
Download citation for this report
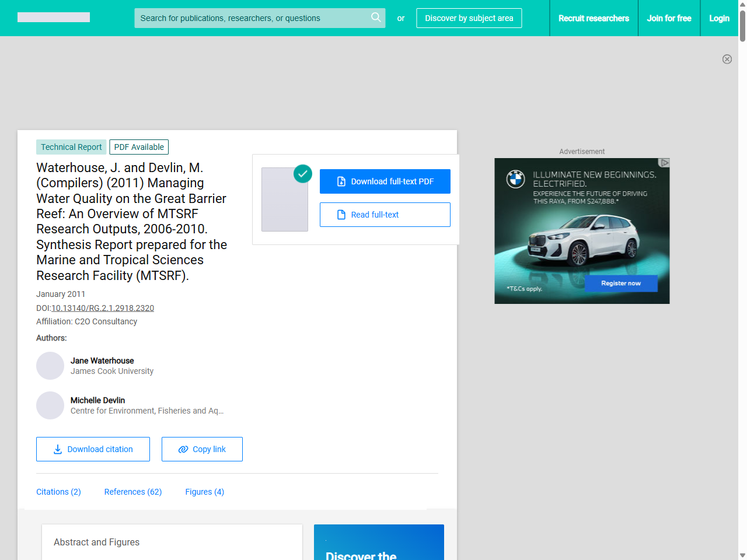coord(93,449)
